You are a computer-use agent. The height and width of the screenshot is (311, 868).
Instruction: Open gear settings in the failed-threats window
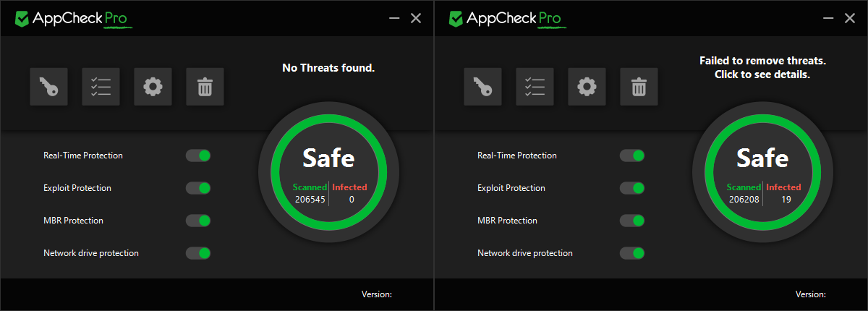(587, 87)
